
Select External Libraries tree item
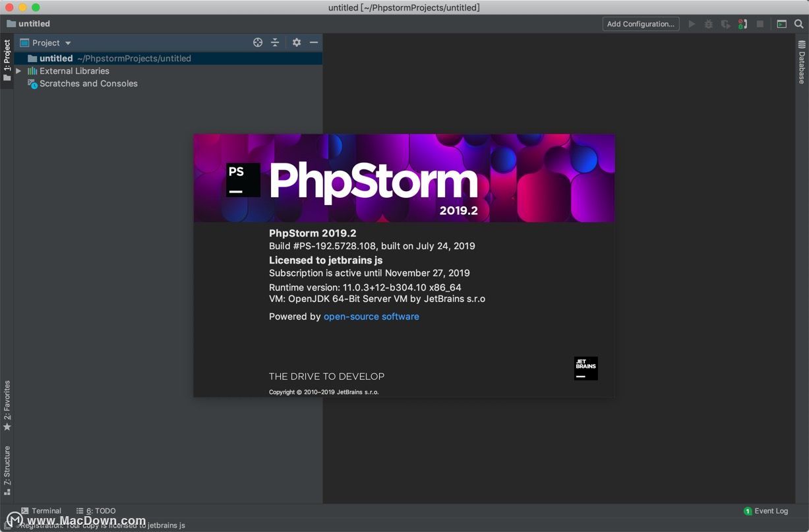point(75,71)
